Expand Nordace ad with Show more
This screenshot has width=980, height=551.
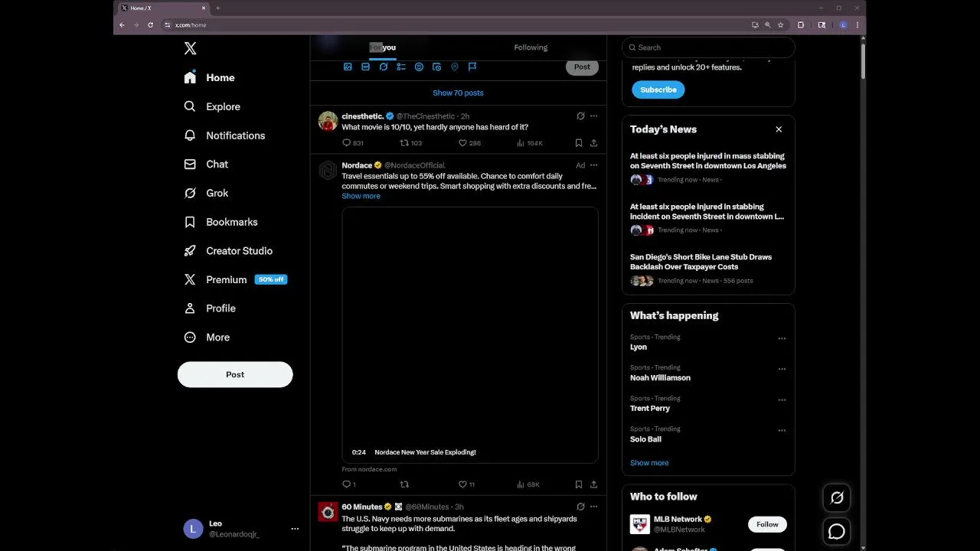click(x=361, y=196)
